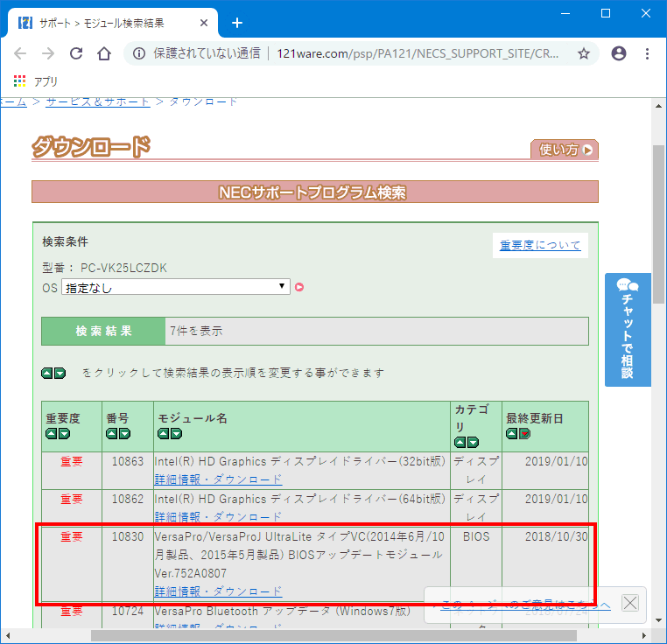The image size is (667, 644).
Task: Open the Chrome three-dot menu
Action: click(647, 53)
